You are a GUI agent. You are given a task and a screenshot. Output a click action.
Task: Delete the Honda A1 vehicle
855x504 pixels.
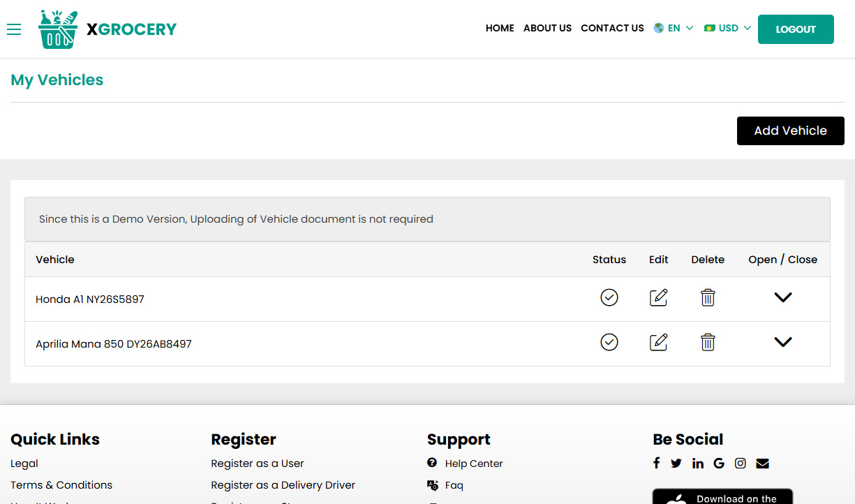pos(708,298)
